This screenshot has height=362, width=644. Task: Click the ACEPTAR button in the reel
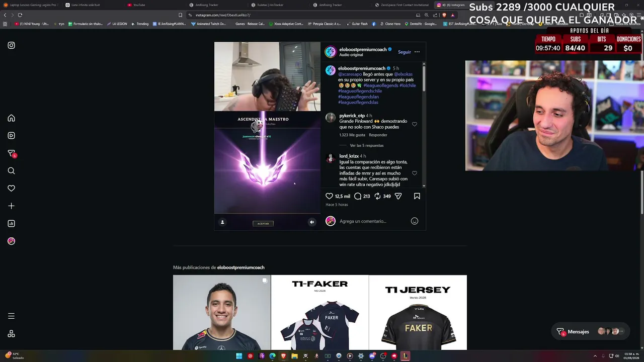[x=263, y=223]
